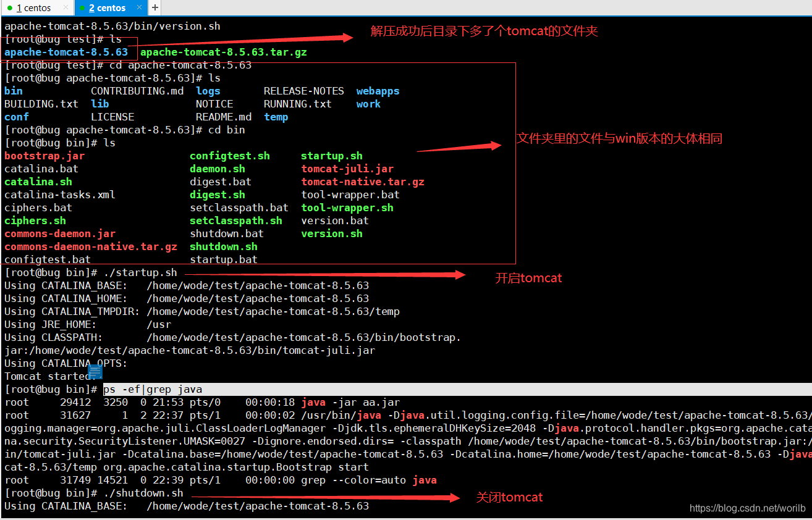Click the "./shutdown.sh" command text
This screenshot has height=520, width=812.
pyautogui.click(x=143, y=493)
